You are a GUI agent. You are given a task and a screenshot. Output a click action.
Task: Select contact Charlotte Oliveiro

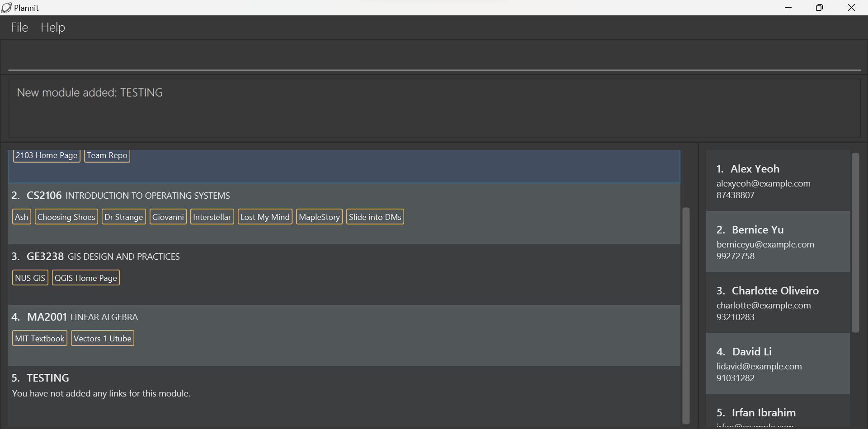778,303
